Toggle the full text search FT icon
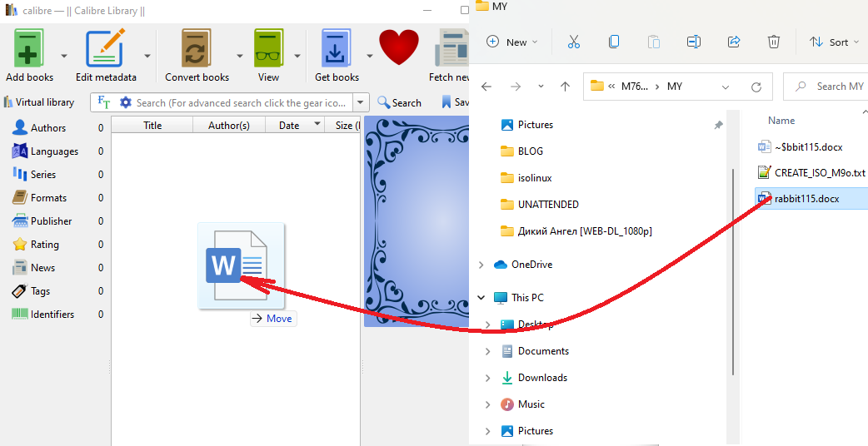 (x=104, y=102)
